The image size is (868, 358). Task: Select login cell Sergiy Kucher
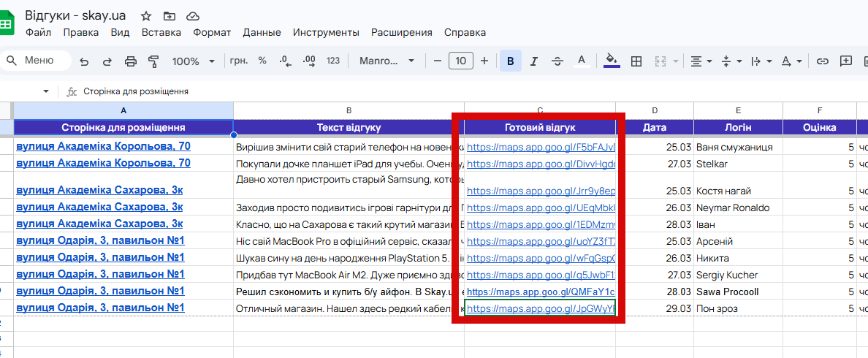(x=738, y=275)
